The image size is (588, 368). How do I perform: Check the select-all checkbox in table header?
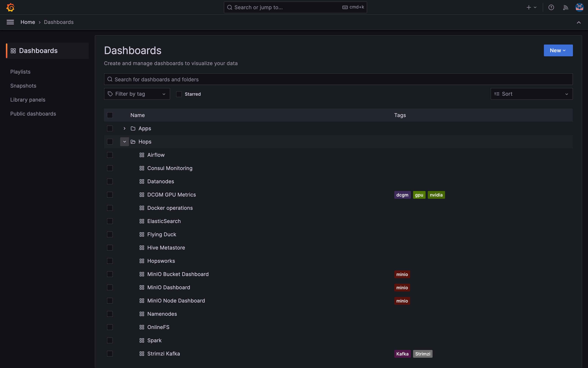point(110,115)
